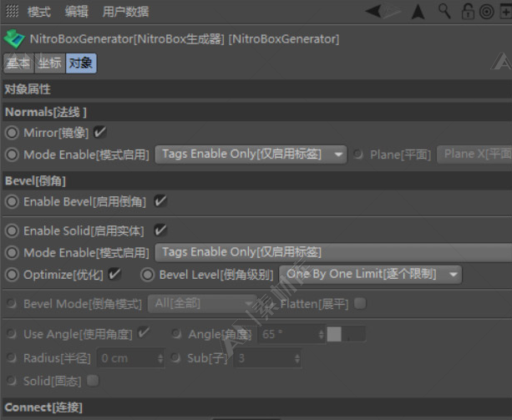Click the target circle icon
The image size is (512, 420).
coord(487,12)
